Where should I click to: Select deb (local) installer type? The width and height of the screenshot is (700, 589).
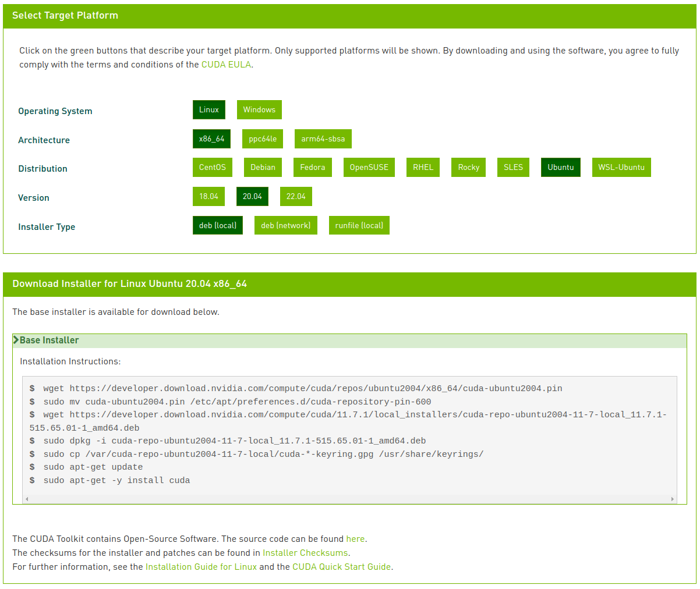coord(218,225)
